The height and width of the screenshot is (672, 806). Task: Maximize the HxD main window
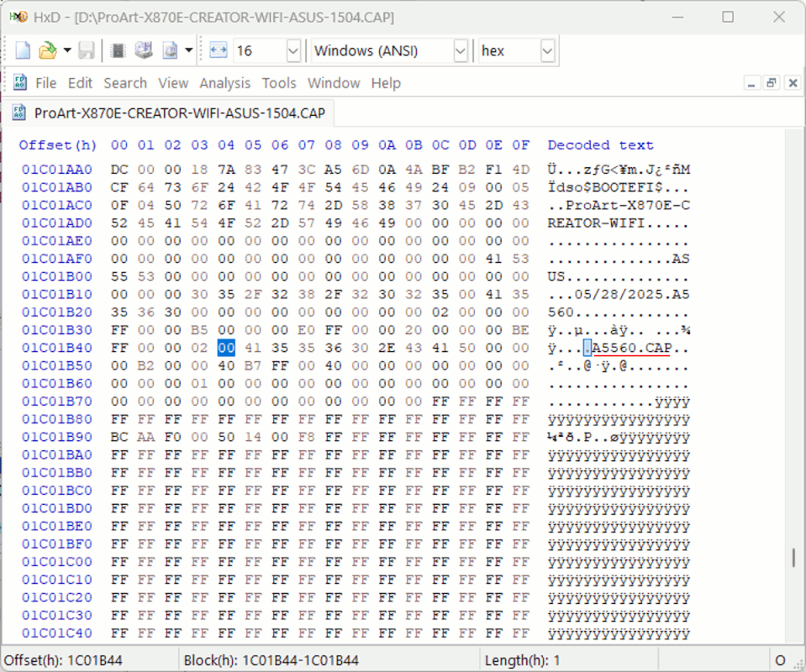728,17
